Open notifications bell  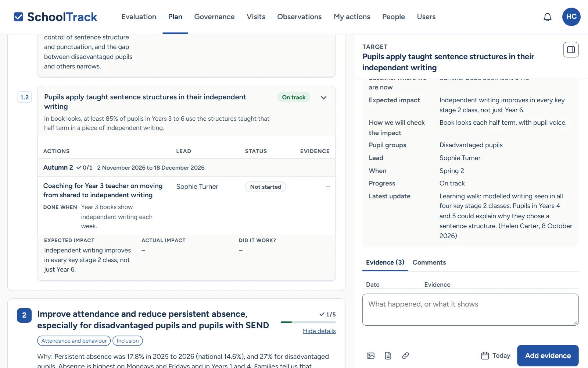[x=548, y=17]
